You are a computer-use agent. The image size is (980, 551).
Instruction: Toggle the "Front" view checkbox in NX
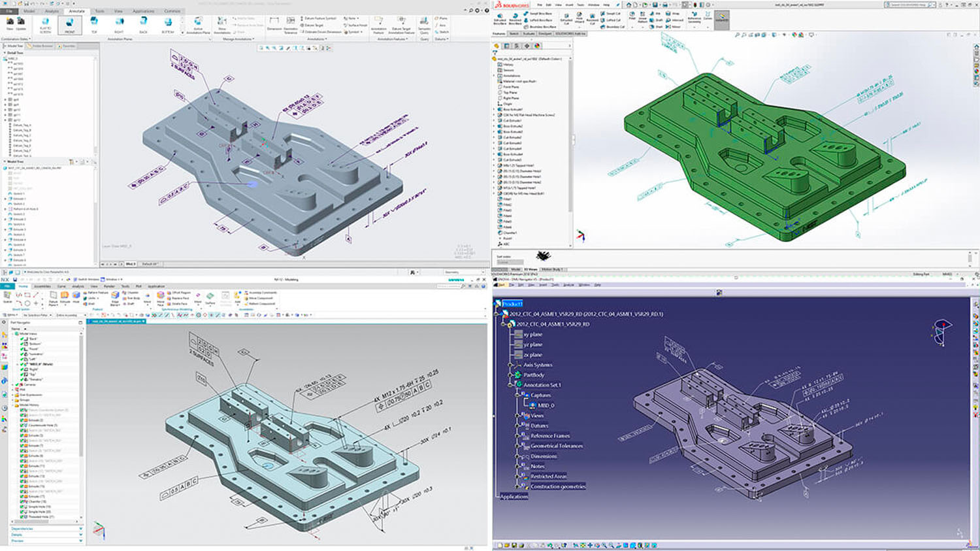[x=22, y=349]
